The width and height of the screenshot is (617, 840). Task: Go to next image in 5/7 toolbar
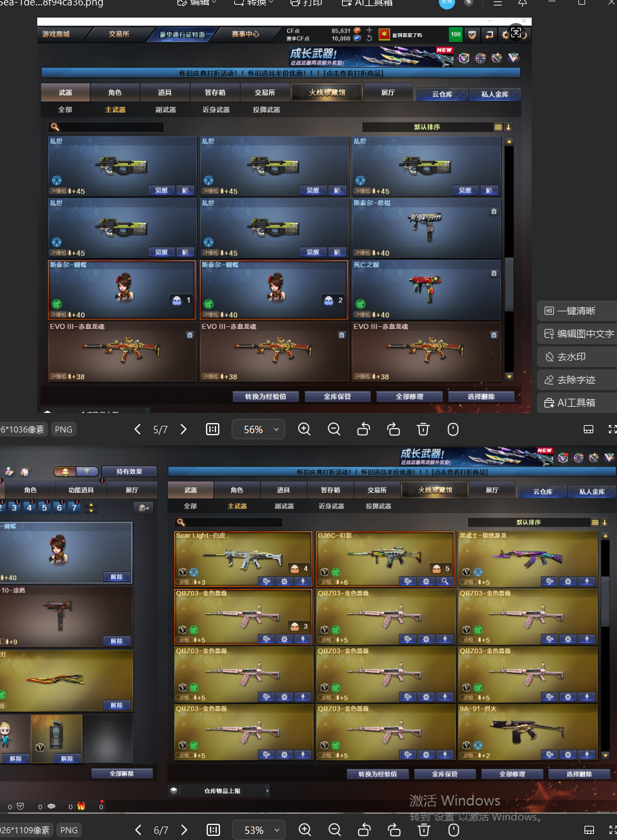[183, 429]
